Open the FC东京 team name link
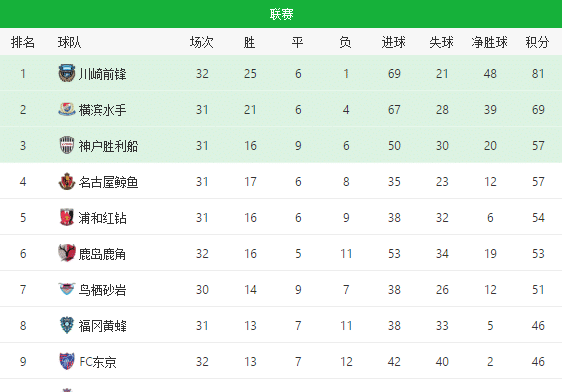Screen dimensions: 562x392 pos(98,362)
